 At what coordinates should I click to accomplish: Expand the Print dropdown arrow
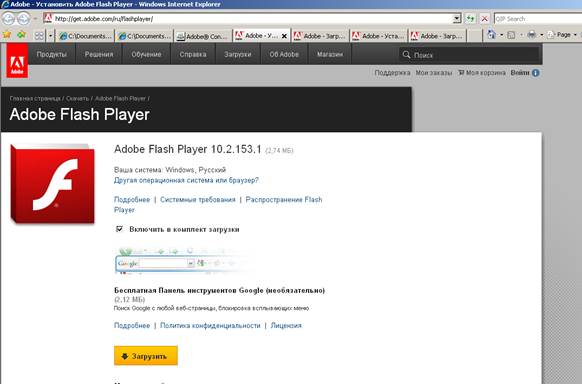(x=541, y=35)
